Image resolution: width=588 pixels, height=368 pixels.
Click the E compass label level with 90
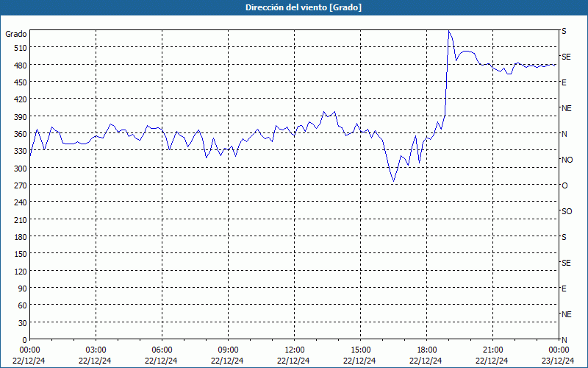click(564, 289)
